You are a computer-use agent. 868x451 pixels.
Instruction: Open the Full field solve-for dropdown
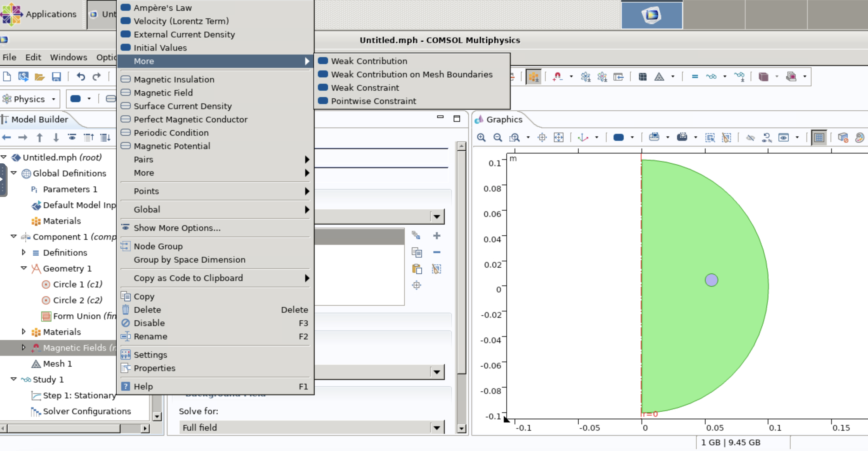point(437,428)
